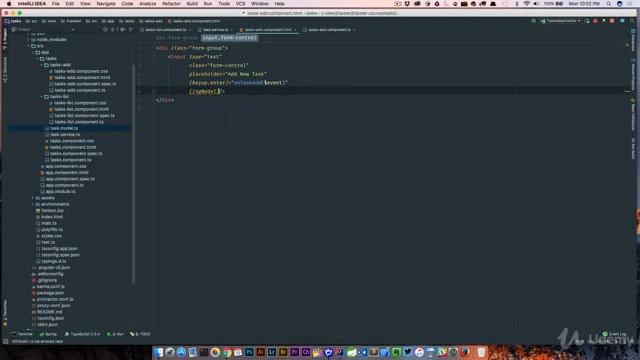Select tasks-add.component.html in tree

click(82, 78)
